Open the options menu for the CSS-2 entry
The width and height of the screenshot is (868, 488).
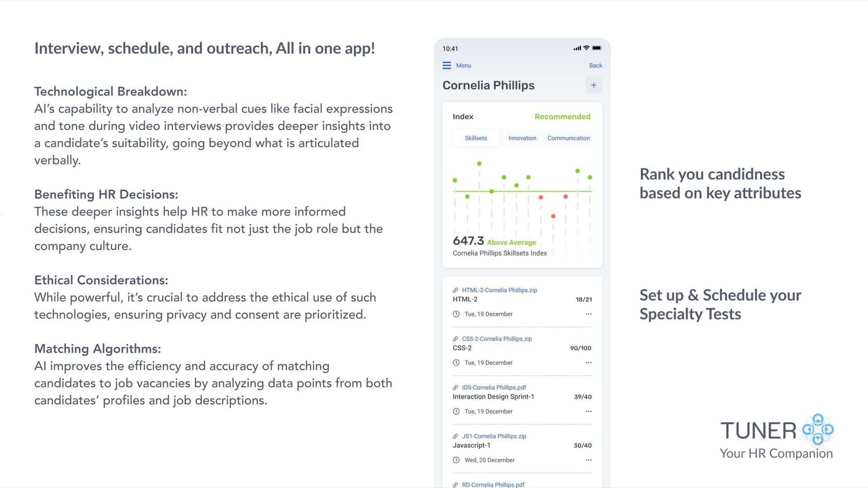[x=588, y=362]
